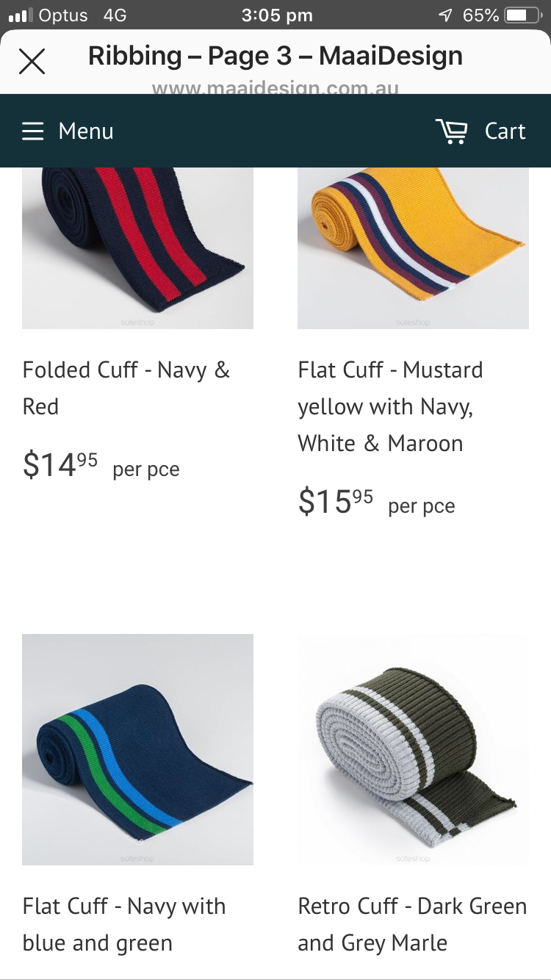Select Retro Cuff - Dark Green title

[412, 924]
